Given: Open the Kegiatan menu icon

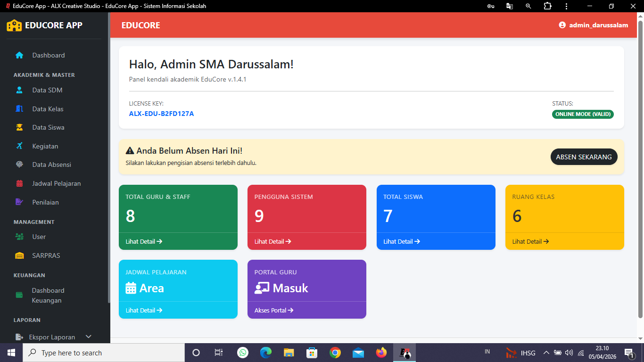Looking at the screenshot, I should 19,146.
